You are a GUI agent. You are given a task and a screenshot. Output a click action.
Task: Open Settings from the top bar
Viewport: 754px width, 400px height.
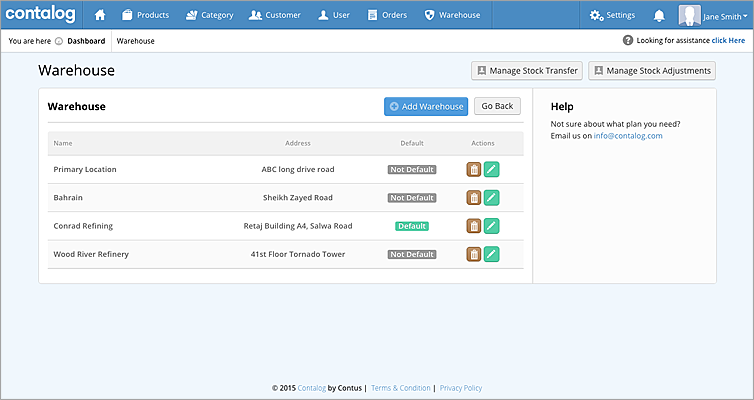tap(612, 15)
